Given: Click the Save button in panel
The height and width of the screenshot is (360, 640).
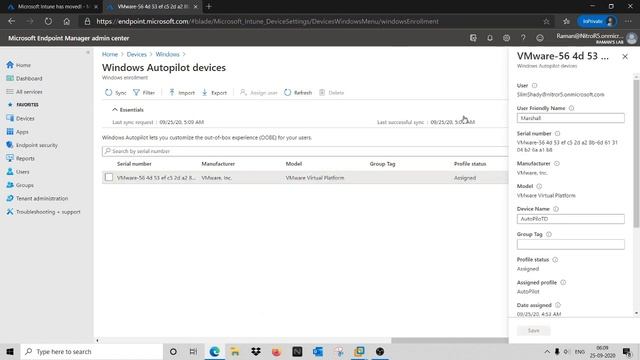Looking at the screenshot, I should coord(533,331).
